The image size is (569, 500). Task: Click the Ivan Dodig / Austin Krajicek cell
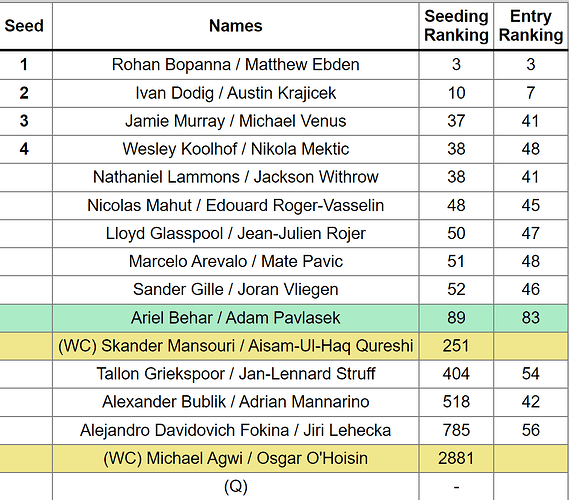coord(236,93)
